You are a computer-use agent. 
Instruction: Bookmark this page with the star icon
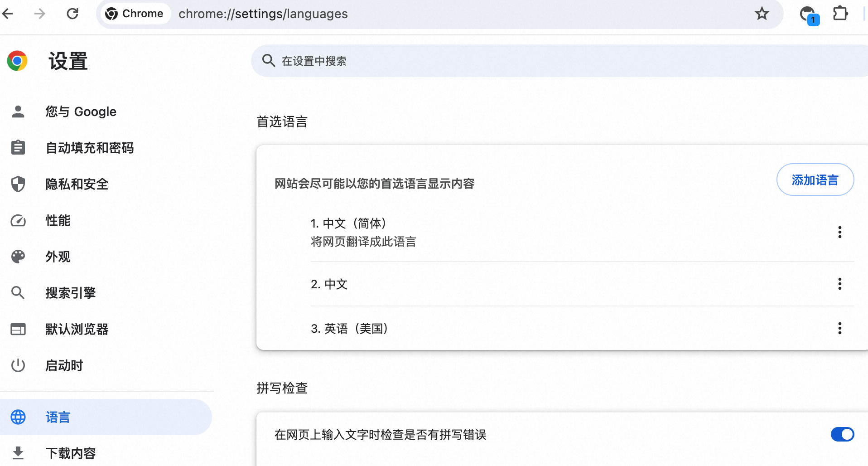click(762, 14)
